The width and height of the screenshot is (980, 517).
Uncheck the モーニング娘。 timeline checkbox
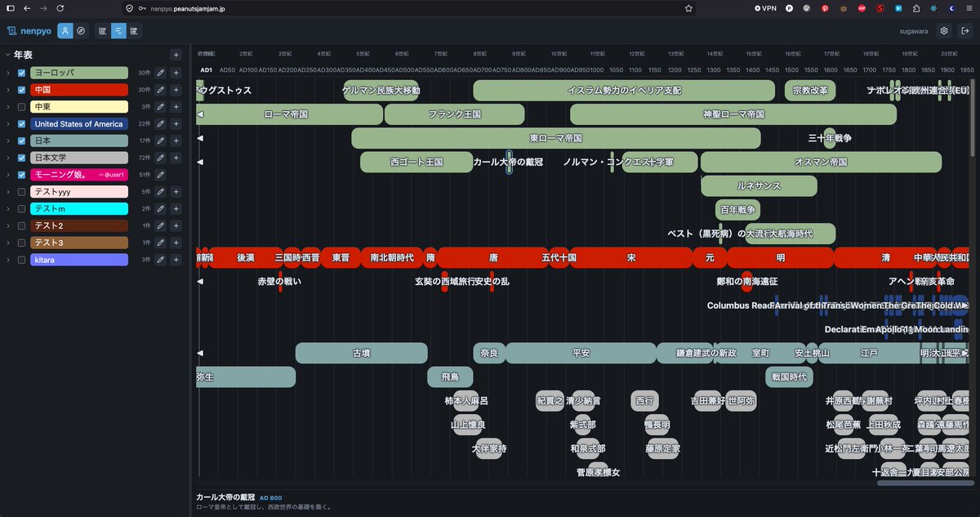click(x=22, y=175)
